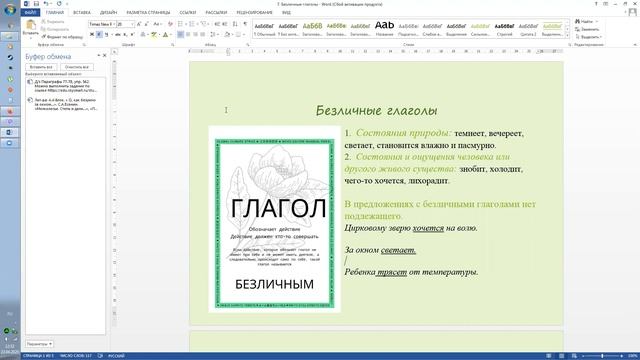This screenshot has height=360, width=640.
Task: Decrease font size with the shrink font icon
Action: (146, 24)
